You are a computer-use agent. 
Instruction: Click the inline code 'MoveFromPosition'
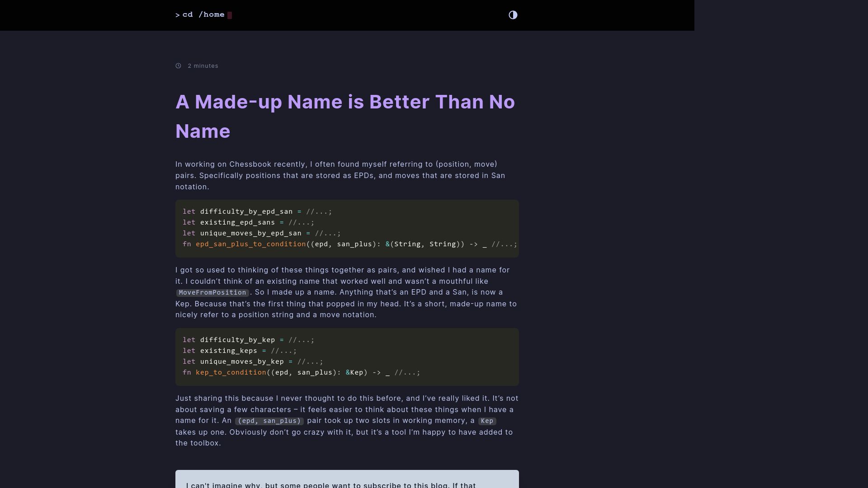[212, 293]
